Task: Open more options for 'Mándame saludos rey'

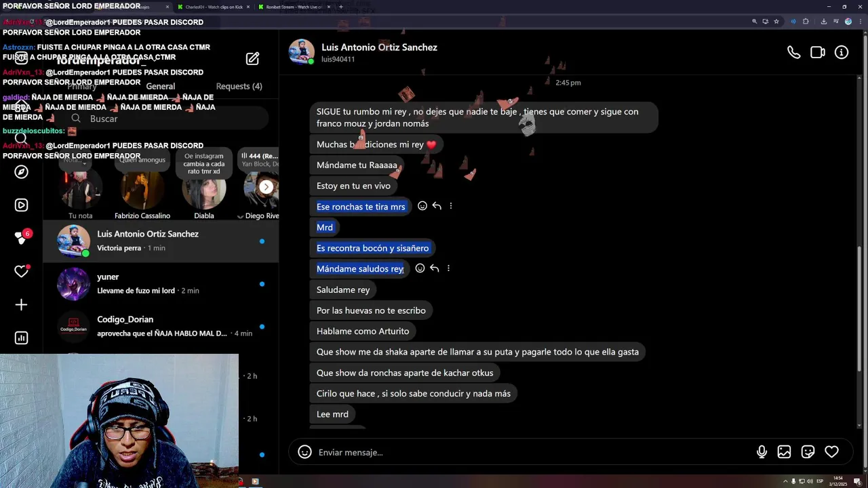Action: click(x=448, y=268)
